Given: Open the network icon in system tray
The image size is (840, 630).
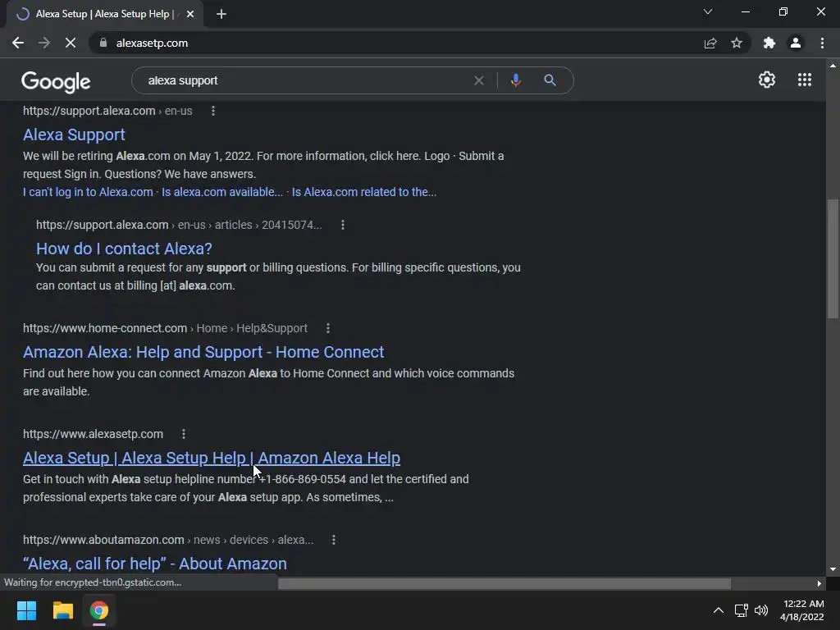Looking at the screenshot, I should [x=741, y=610].
